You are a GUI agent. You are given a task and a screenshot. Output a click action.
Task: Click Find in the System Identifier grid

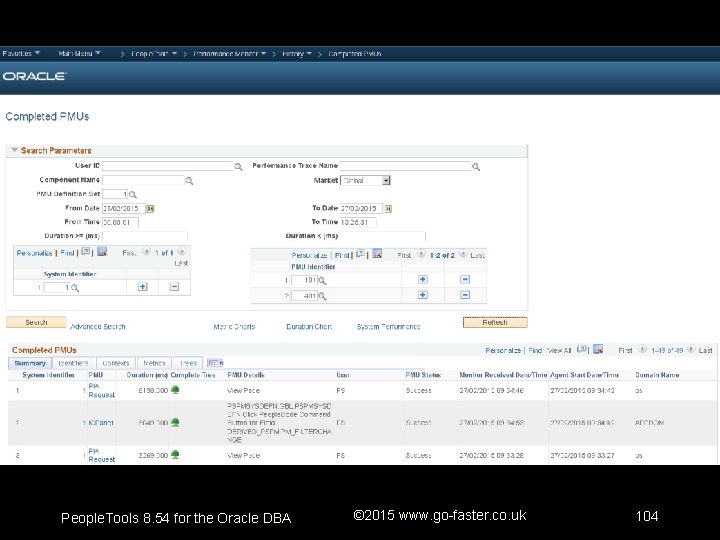67,253
